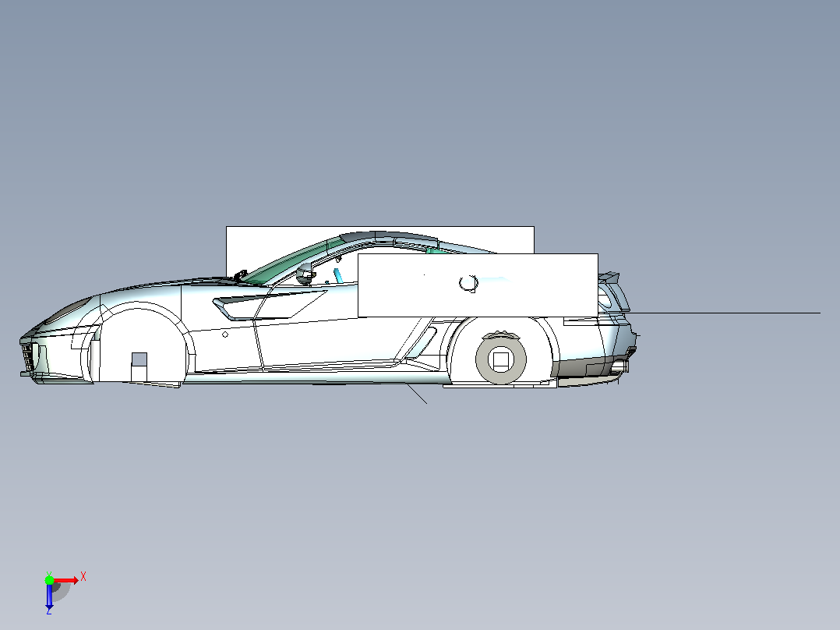The image size is (840, 630).
Task: Select the diamond marker on the door
Action: 225,334
